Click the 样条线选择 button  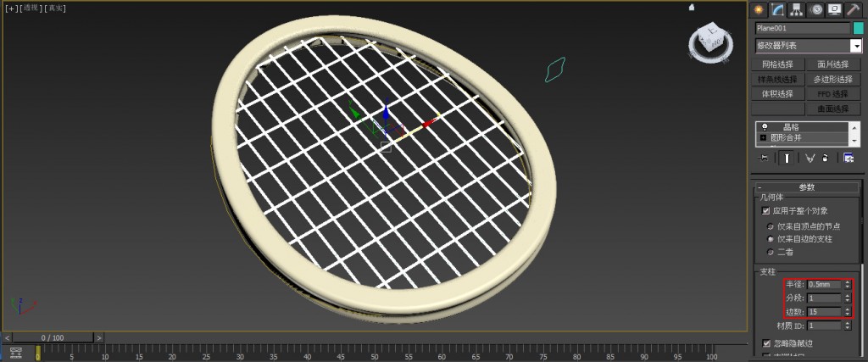tap(778, 79)
